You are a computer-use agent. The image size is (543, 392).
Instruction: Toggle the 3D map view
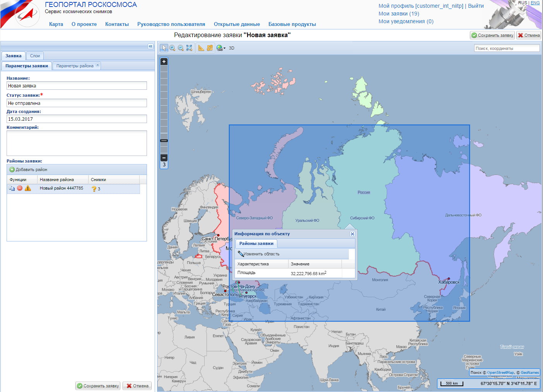coord(232,48)
